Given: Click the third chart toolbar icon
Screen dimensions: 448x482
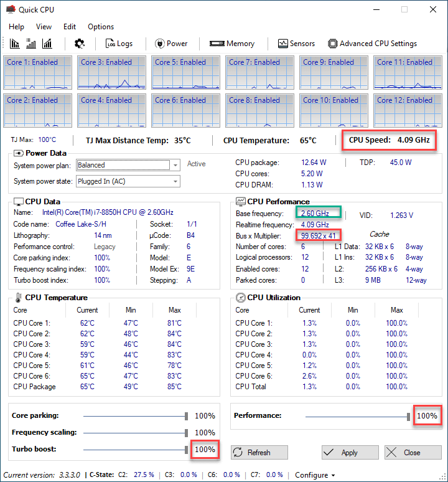Looking at the screenshot, I should click(47, 44).
